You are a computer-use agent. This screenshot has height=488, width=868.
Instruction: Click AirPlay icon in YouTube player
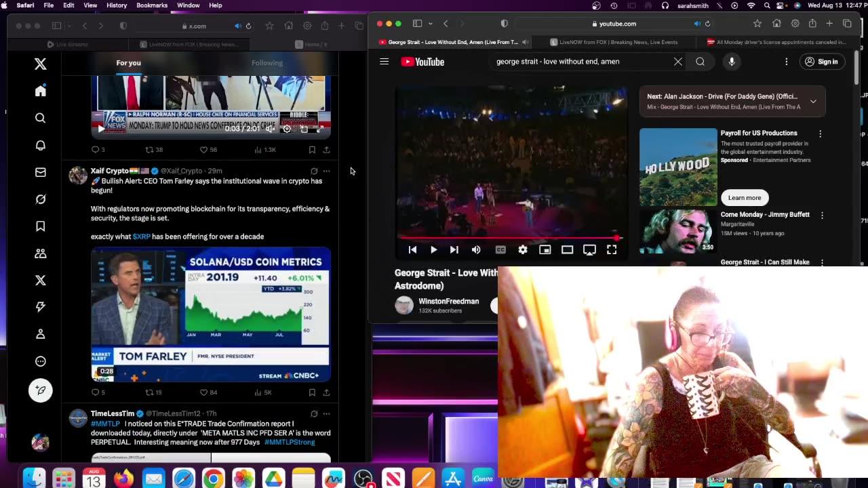[589, 249]
